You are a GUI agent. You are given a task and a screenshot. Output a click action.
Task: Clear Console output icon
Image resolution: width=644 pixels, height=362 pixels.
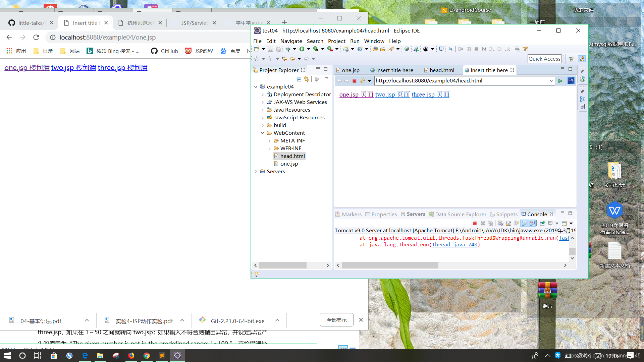pos(500,223)
